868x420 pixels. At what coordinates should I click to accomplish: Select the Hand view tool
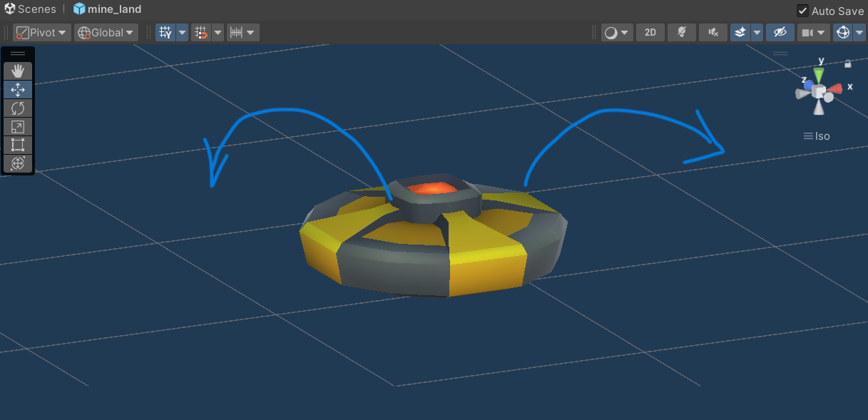click(18, 71)
